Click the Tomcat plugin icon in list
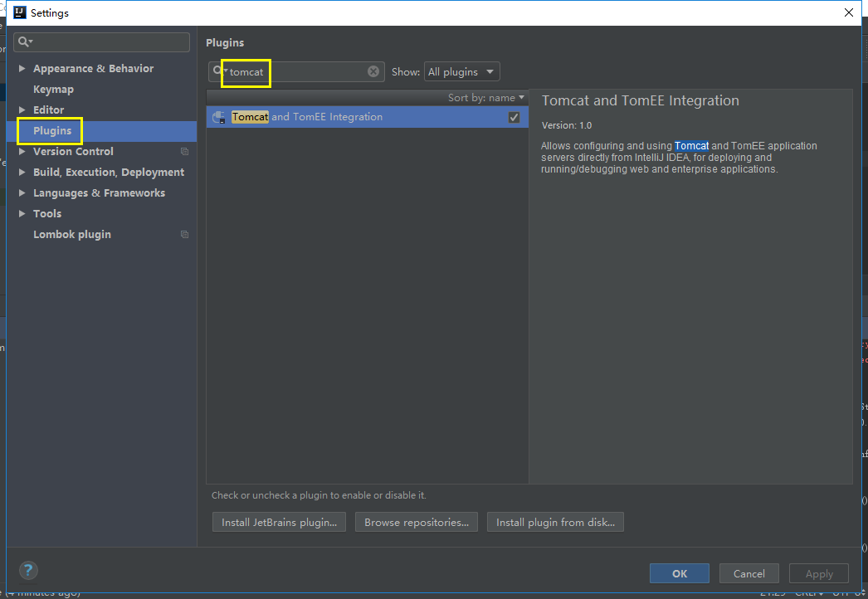Viewport: 868px width, 599px height. point(219,117)
